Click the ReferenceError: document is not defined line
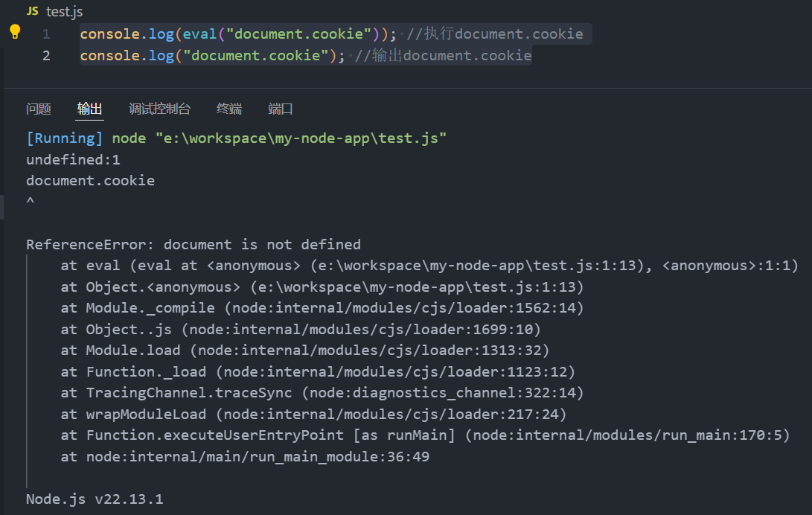 point(194,244)
